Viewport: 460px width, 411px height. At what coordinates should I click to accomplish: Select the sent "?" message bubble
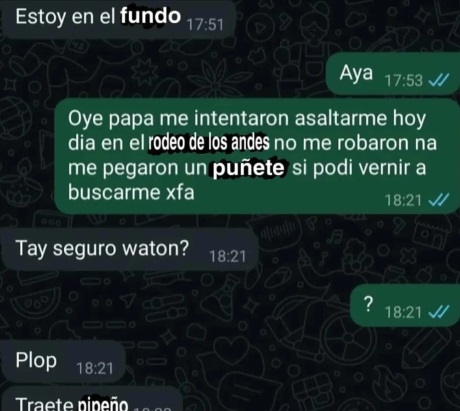(405, 305)
